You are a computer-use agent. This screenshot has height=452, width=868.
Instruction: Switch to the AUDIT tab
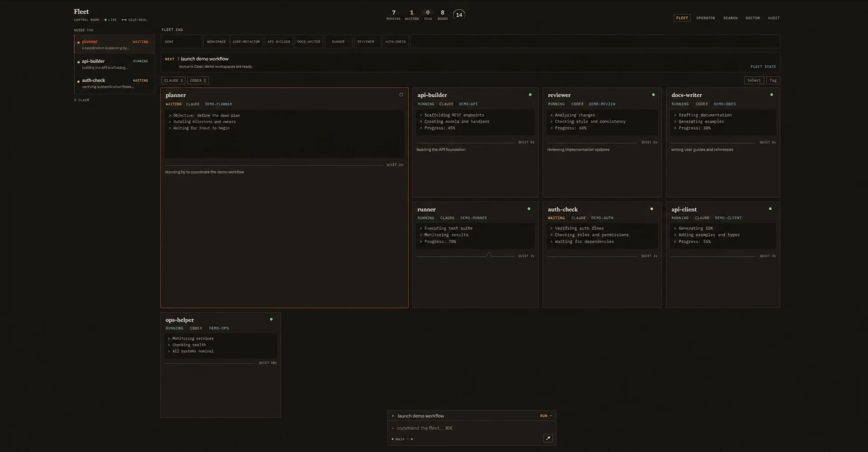[x=774, y=18]
